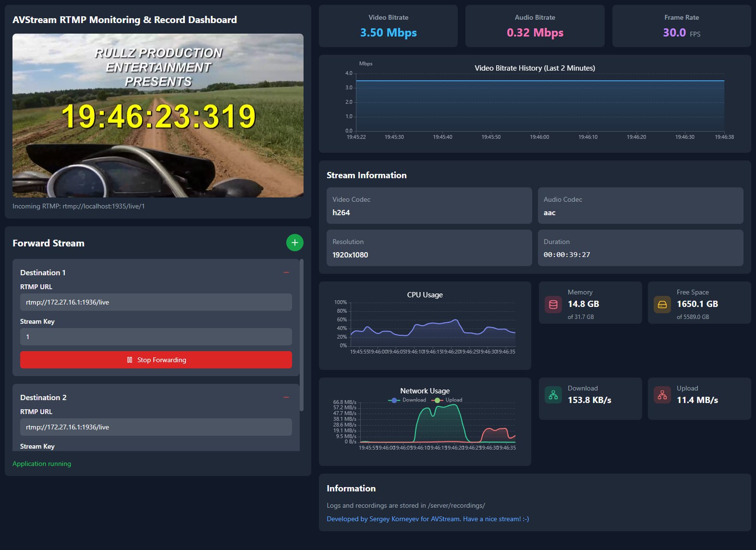Select the Video Bitrate 3.50 Mbps card
756x550 pixels.
coord(388,26)
